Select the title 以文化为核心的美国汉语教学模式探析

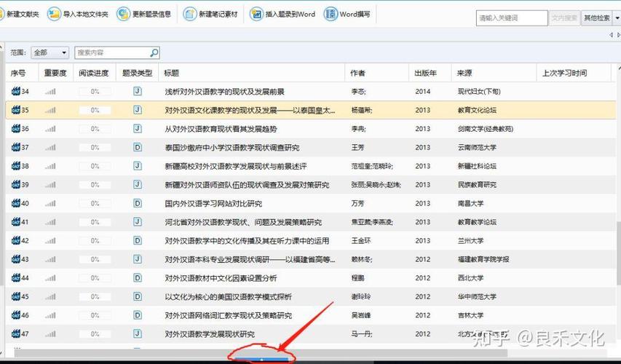228,296
